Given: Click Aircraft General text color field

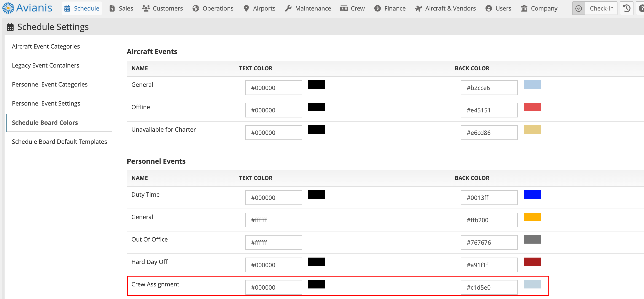Looking at the screenshot, I should (273, 88).
